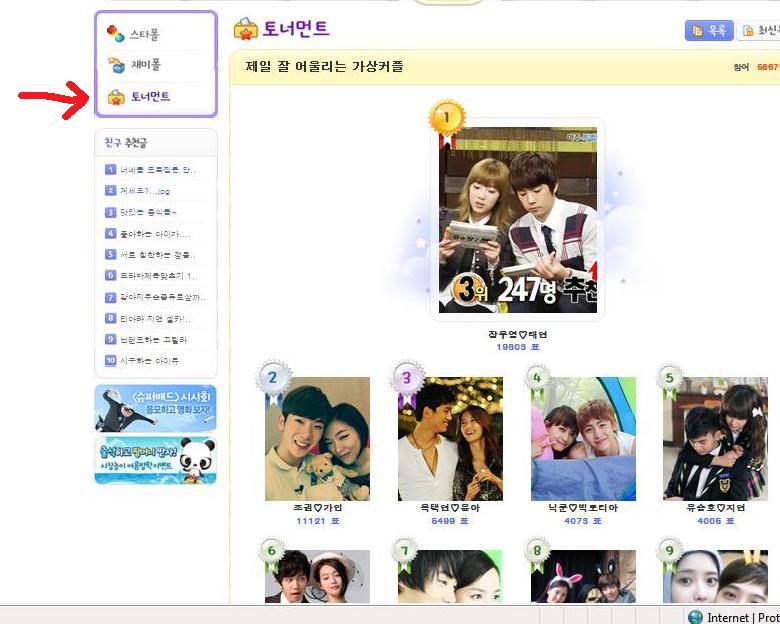Screen dimensions: 780x624
Task: Click the purple rank 3 ribbon badge
Action: click(407, 382)
